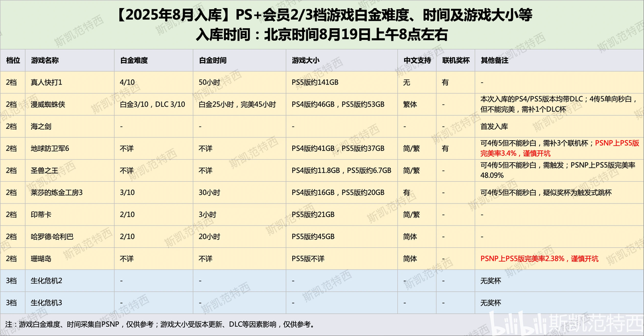This screenshot has width=644, height=336.
Task: Click the title line '【2025年8月入库】PS+会员2/3档游戏白金难度'
Action: (x=323, y=15)
